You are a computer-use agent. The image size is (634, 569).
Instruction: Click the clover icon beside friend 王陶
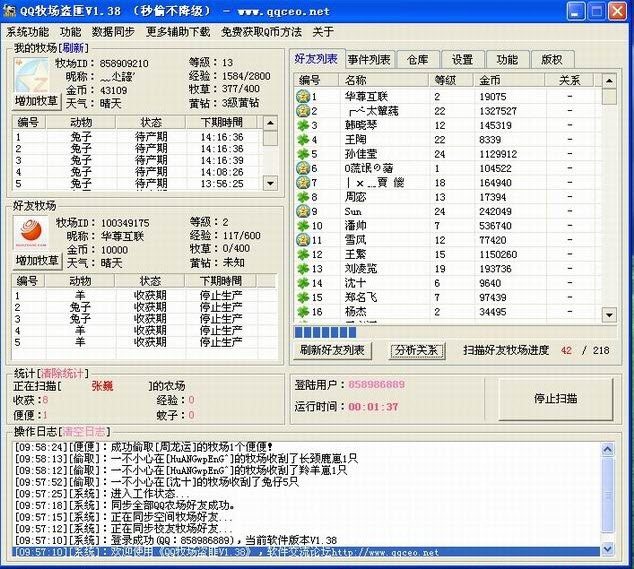click(x=302, y=140)
